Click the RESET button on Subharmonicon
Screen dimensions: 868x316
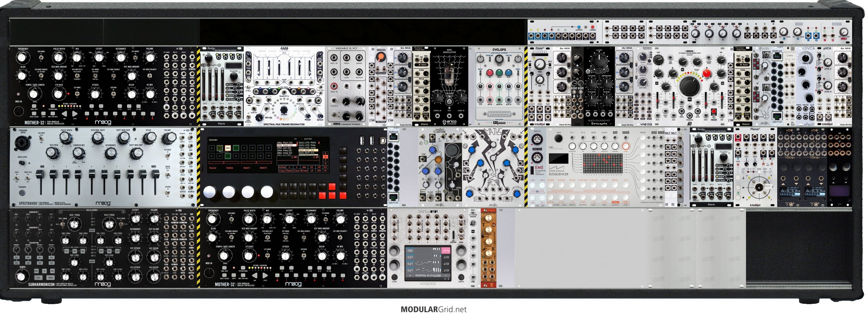click(37, 271)
